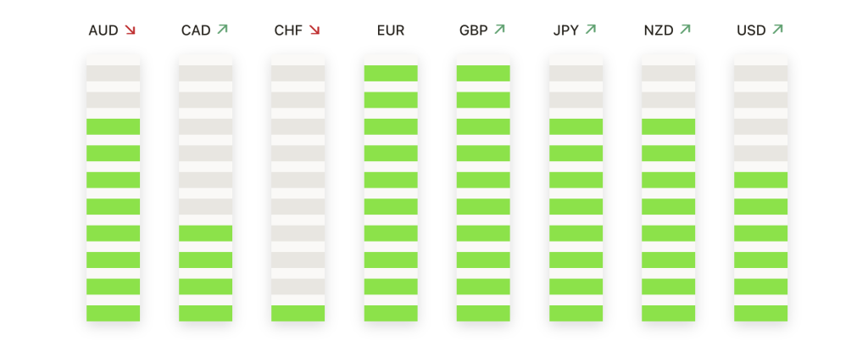The image size is (868, 352).
Task: Select the EUR currency label
Action: click(391, 31)
